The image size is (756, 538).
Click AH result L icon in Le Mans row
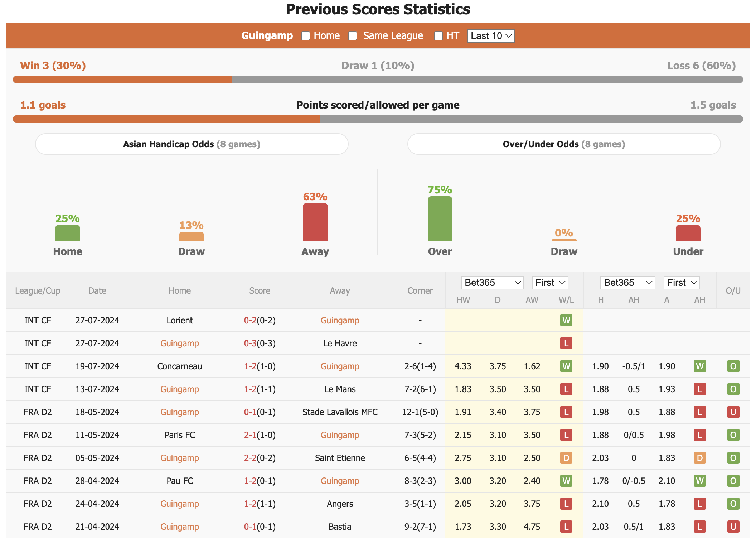point(700,389)
